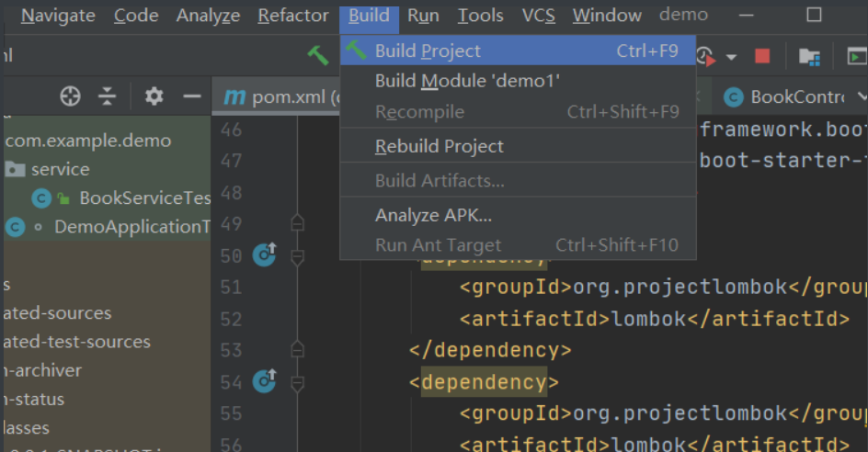This screenshot has height=452, width=868.
Task: Click Build Module 'demo1' option
Action: click(x=467, y=81)
